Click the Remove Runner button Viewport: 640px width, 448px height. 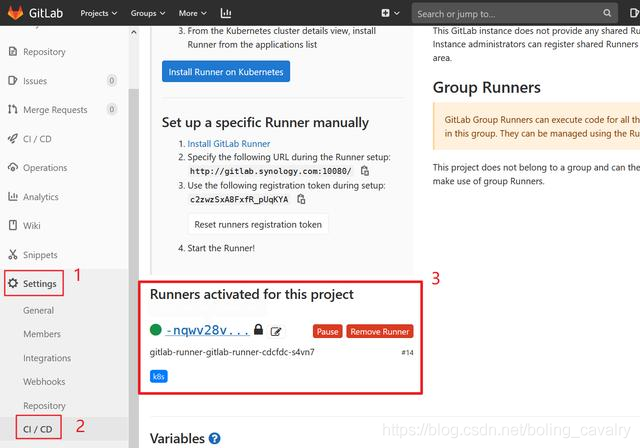click(x=380, y=331)
